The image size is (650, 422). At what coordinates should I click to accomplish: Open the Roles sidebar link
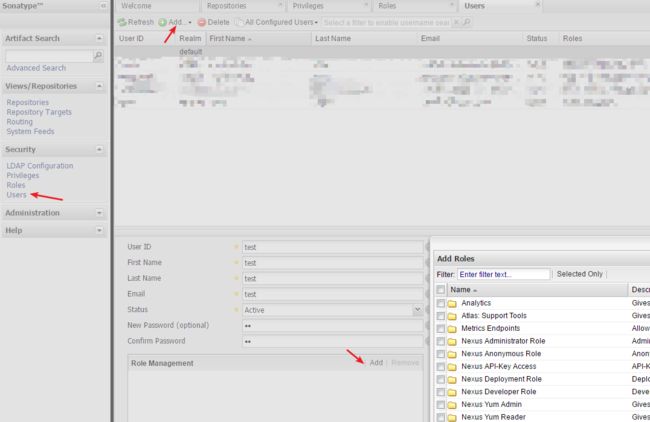16,185
